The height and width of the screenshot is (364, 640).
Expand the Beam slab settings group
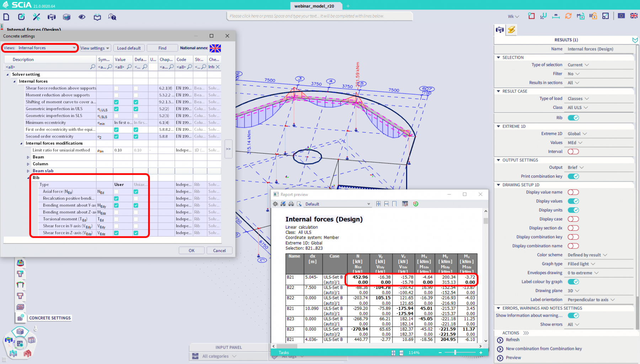click(x=28, y=171)
